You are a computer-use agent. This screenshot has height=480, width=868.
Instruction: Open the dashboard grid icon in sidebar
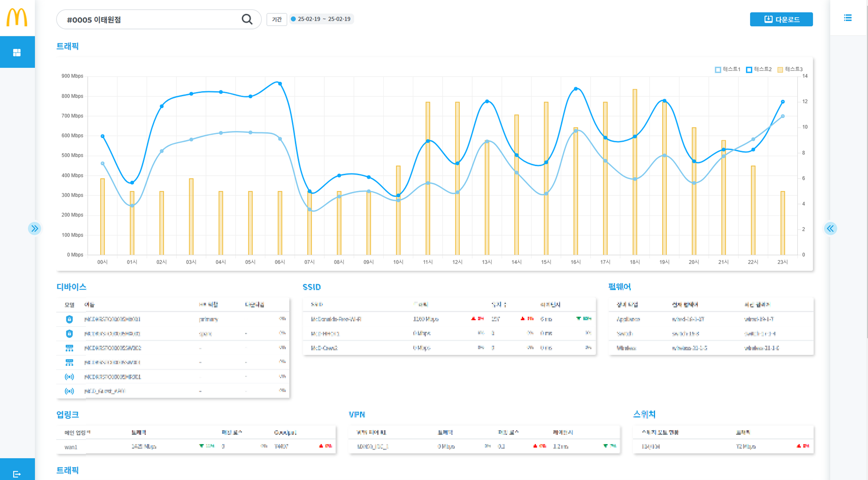point(17,53)
